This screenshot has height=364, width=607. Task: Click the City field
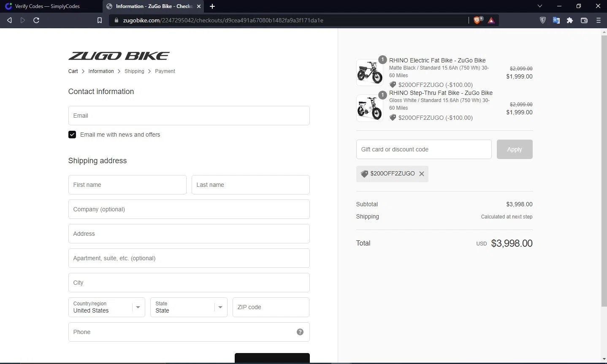[x=189, y=283]
